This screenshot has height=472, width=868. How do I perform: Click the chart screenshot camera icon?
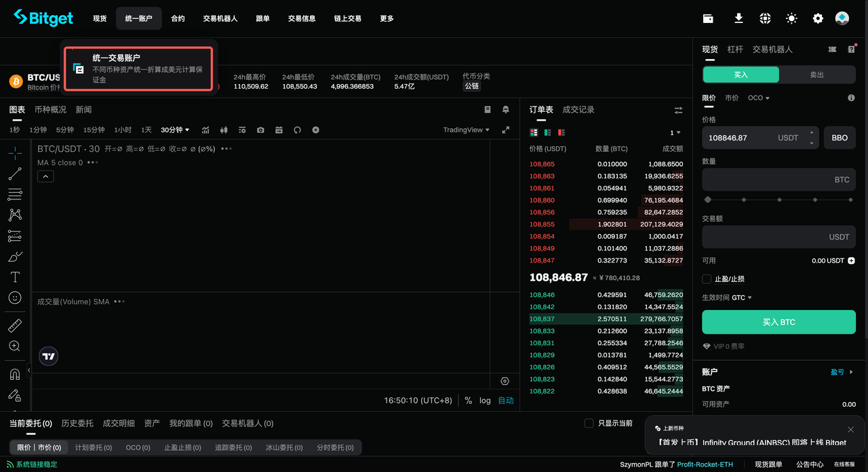pyautogui.click(x=260, y=130)
